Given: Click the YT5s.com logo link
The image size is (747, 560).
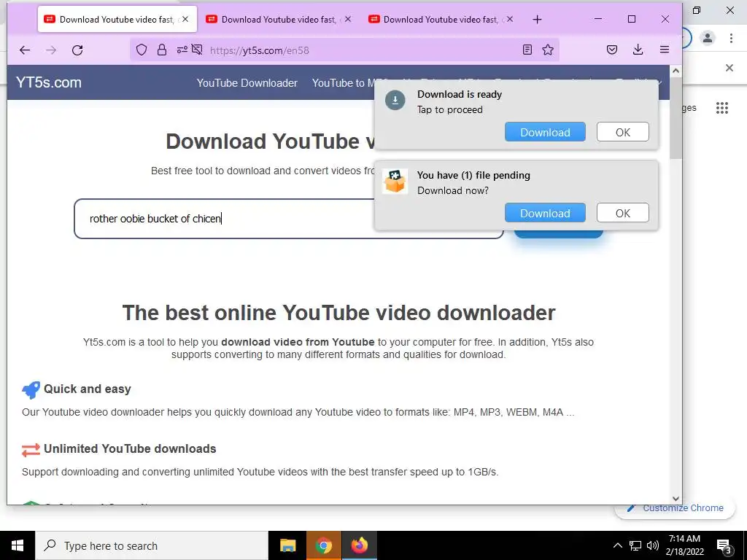Looking at the screenshot, I should click(x=49, y=82).
